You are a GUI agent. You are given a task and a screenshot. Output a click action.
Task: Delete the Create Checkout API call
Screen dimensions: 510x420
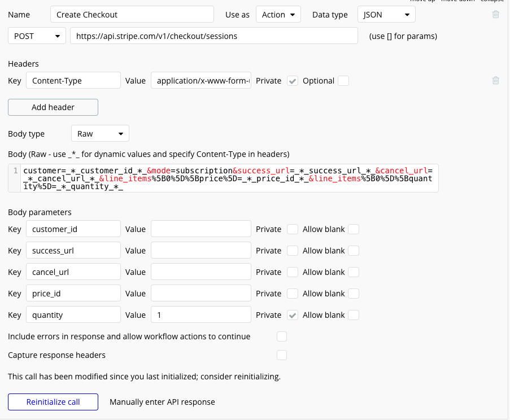496,15
